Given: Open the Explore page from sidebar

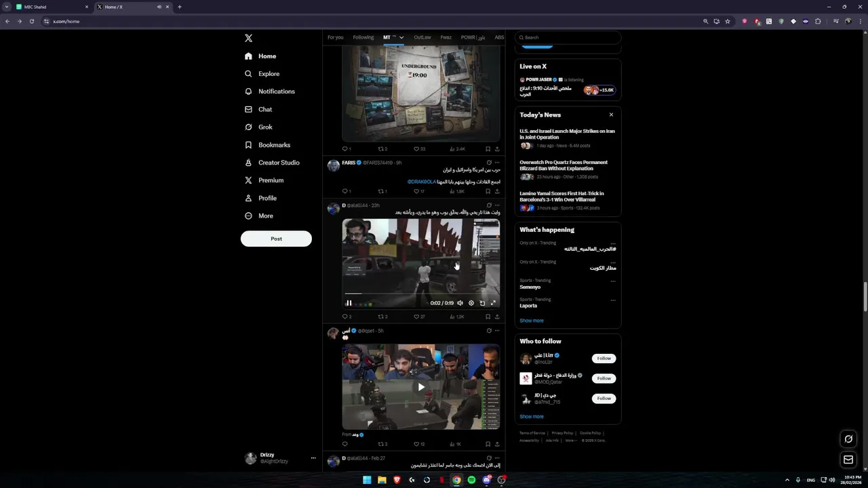Looking at the screenshot, I should tap(262, 74).
